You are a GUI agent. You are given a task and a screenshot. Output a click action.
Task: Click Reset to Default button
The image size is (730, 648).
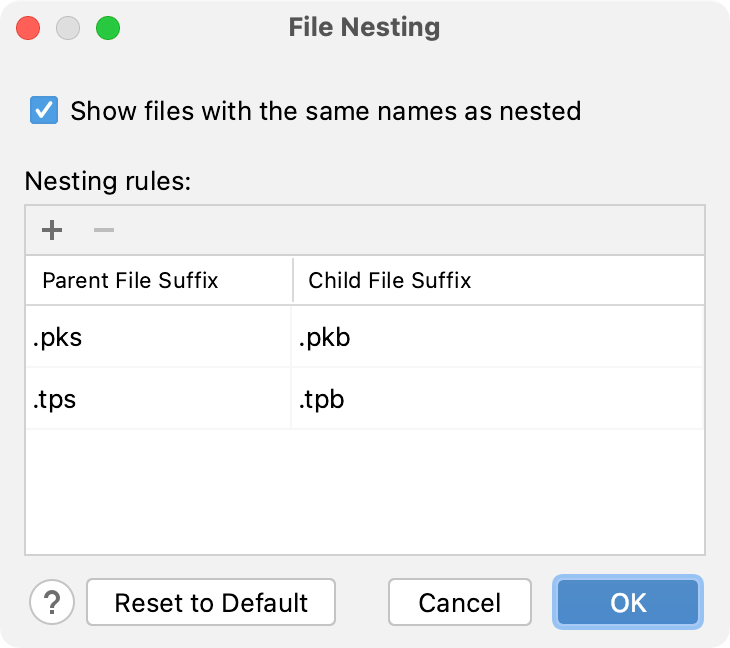[211, 602]
